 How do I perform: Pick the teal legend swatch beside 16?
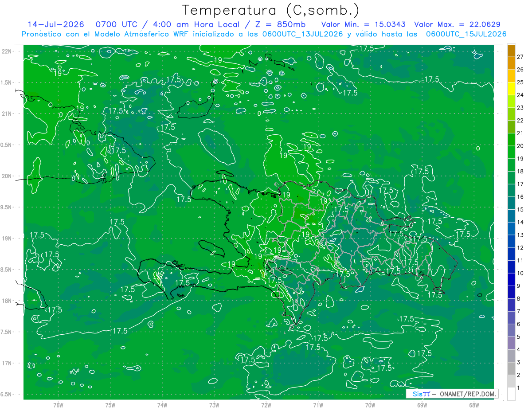[x=511, y=191]
